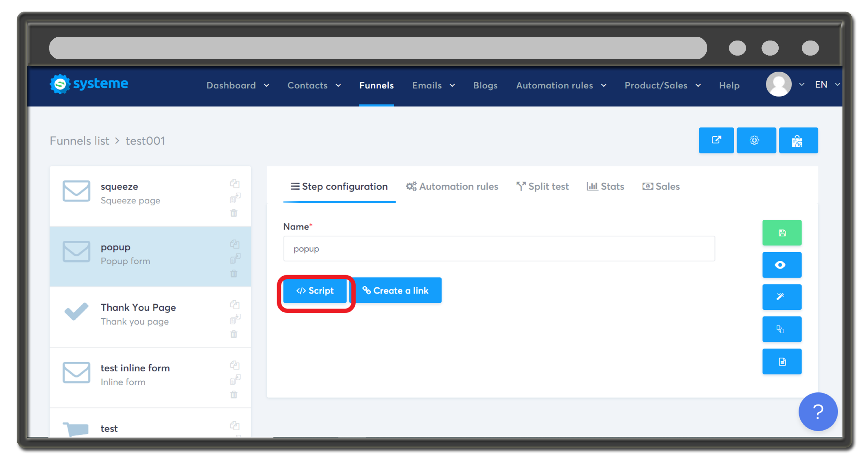
Task: Save the step with the green save icon
Action: point(782,232)
